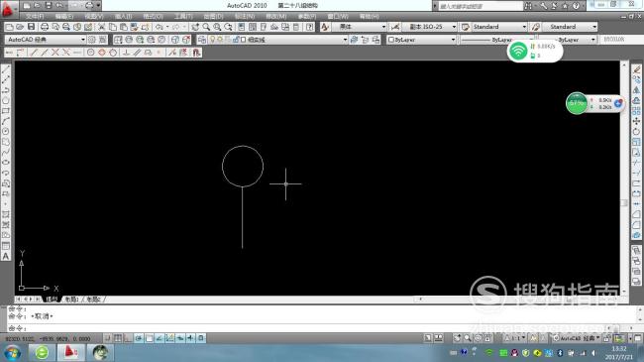This screenshot has height=362, width=644.
Task: Expand the AutoCAD 经典 workspace dropdown
Action: 83,40
